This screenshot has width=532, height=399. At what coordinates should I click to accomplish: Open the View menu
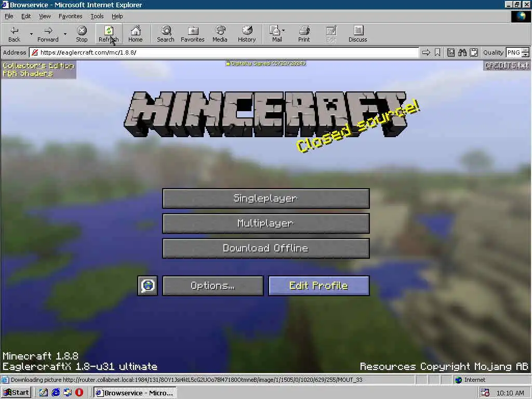tap(45, 16)
